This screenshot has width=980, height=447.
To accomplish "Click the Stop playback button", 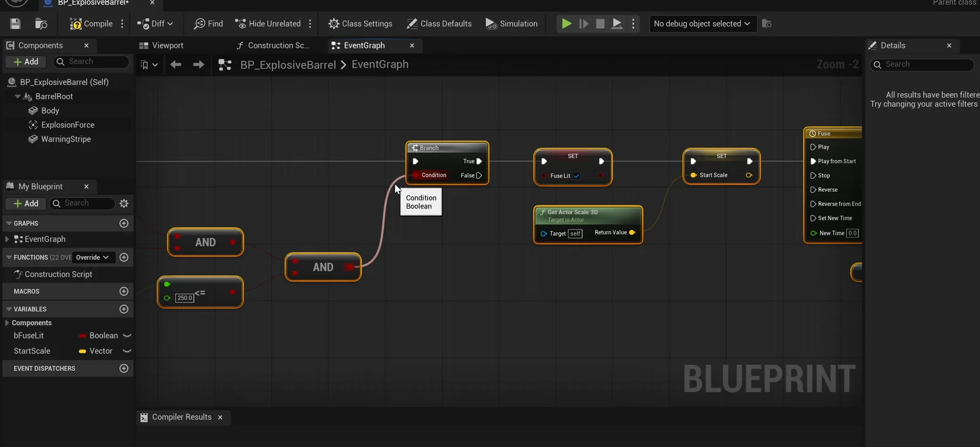I will [600, 24].
